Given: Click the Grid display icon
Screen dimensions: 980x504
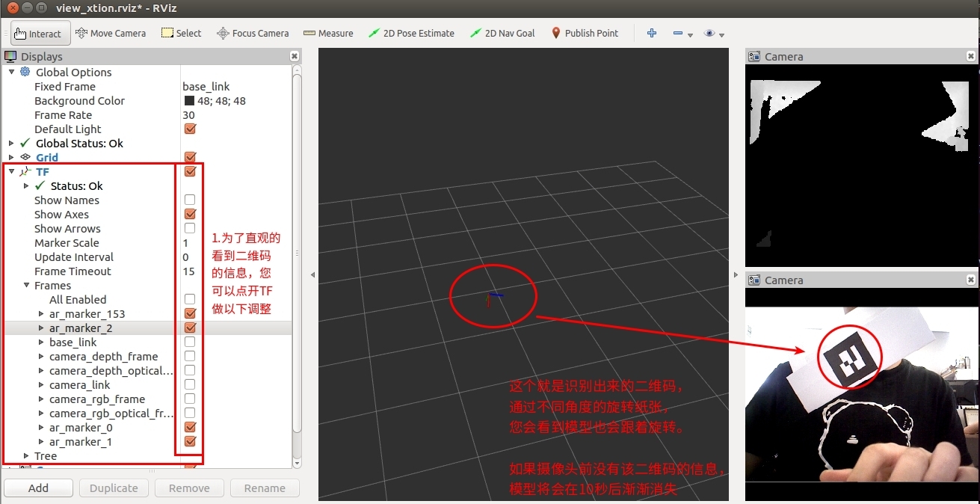Looking at the screenshot, I should pos(25,157).
